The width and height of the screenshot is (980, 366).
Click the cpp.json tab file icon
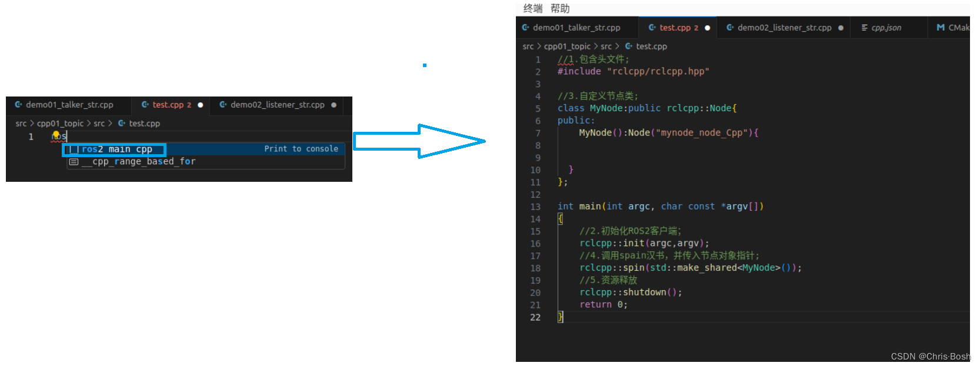[864, 28]
